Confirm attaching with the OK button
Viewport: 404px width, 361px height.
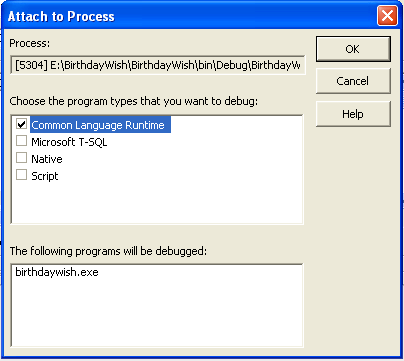(353, 49)
